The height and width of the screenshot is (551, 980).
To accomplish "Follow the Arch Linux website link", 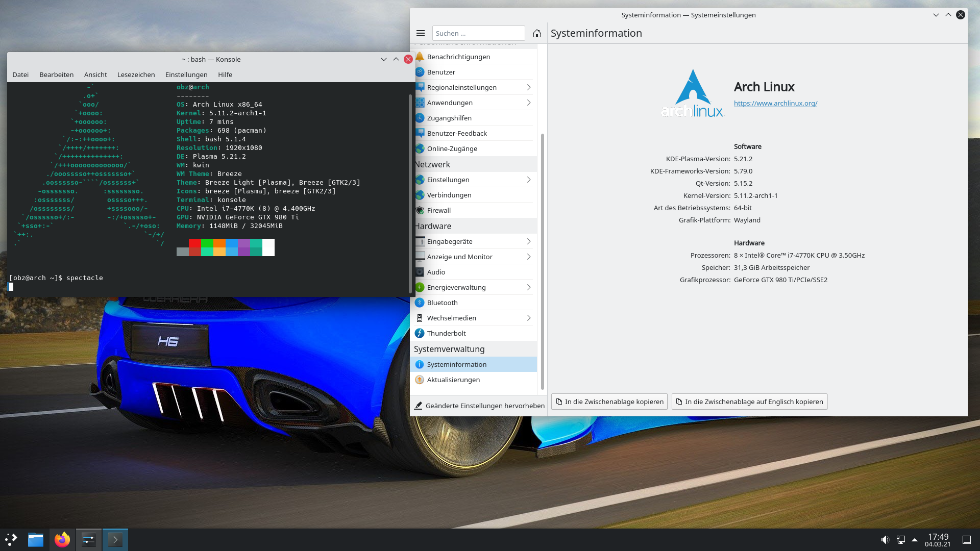I will pyautogui.click(x=775, y=103).
